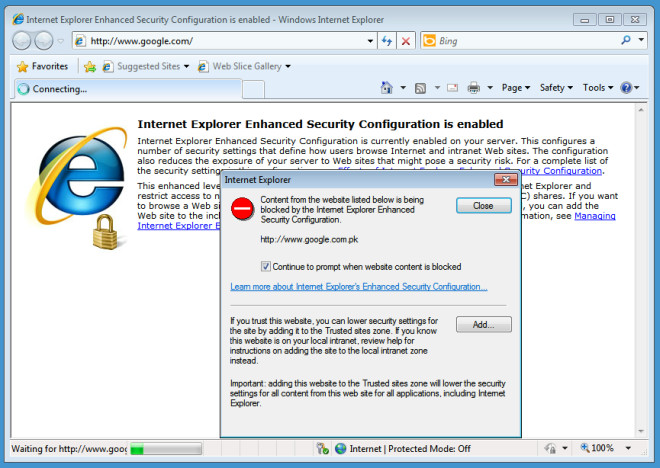Open a new blank tab
660x468 pixels.
pos(253,90)
